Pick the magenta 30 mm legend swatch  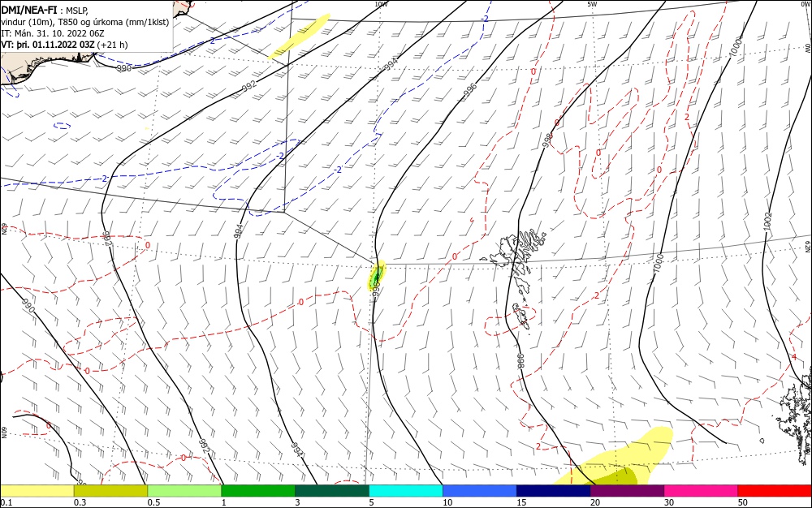pos(701,491)
